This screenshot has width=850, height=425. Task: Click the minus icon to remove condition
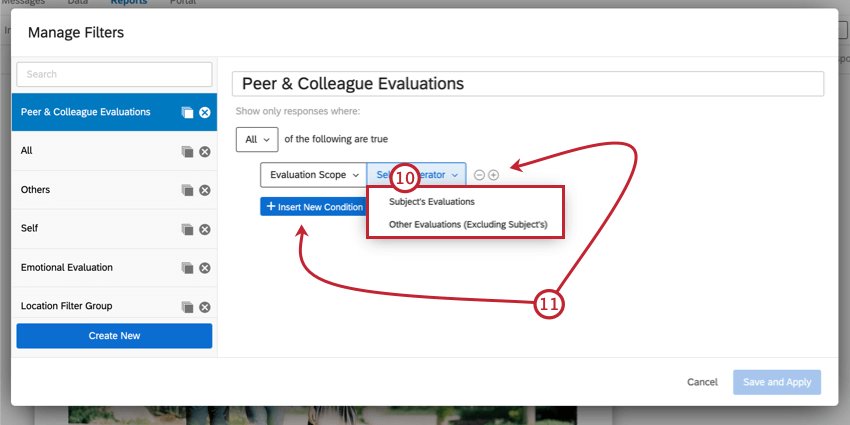(479, 175)
